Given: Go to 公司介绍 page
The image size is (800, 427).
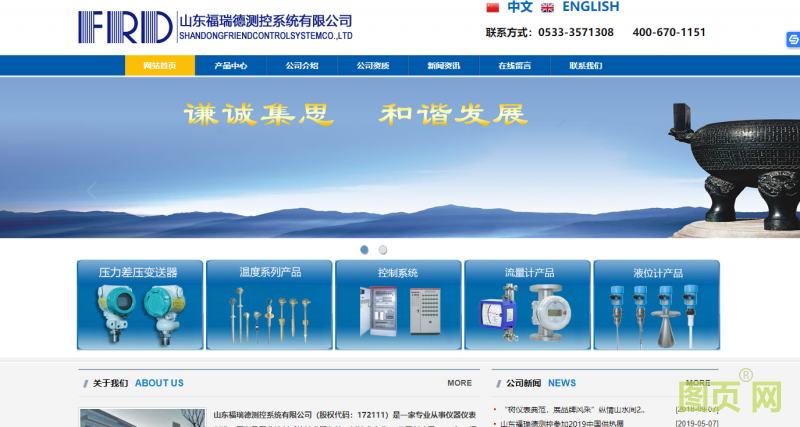Looking at the screenshot, I should point(301,66).
